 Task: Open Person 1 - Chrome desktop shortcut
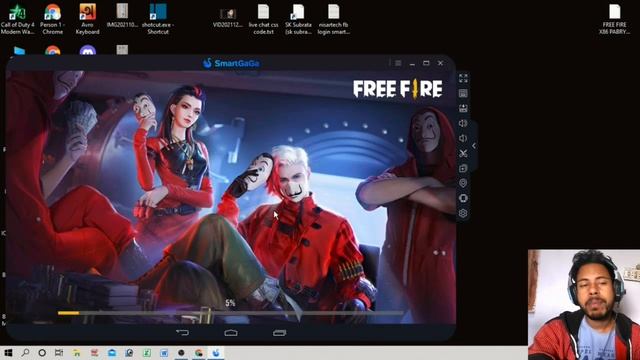click(53, 19)
